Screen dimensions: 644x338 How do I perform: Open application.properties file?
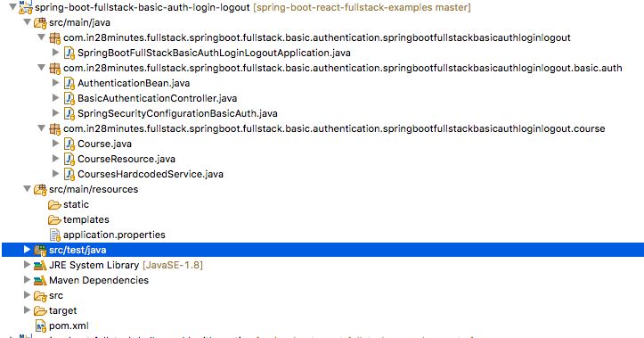(x=114, y=235)
